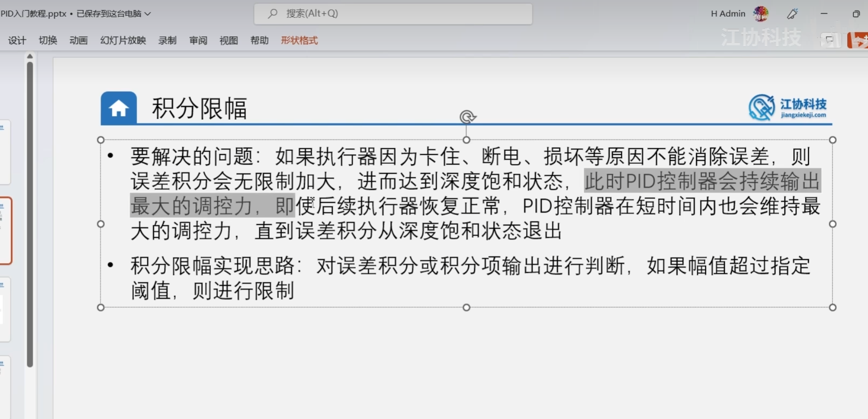Click the top-right resize handle of text box
Screen dimensions: 868x419
click(833, 140)
